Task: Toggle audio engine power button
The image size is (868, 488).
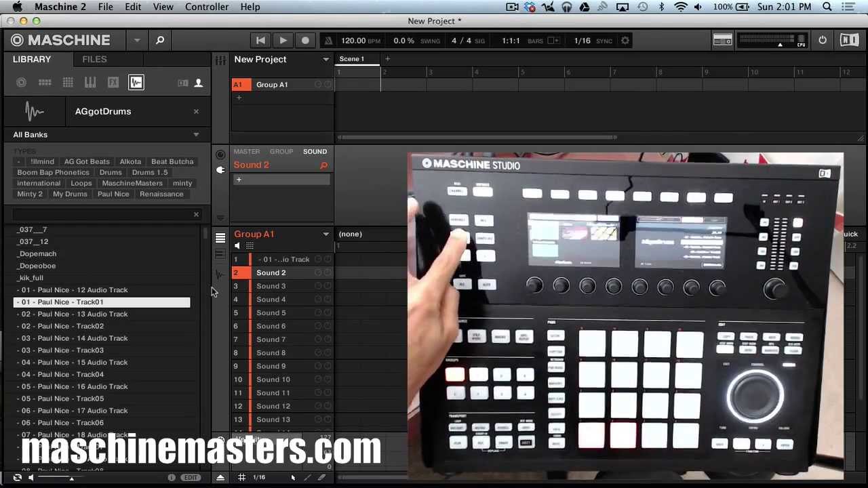Action: pos(823,41)
